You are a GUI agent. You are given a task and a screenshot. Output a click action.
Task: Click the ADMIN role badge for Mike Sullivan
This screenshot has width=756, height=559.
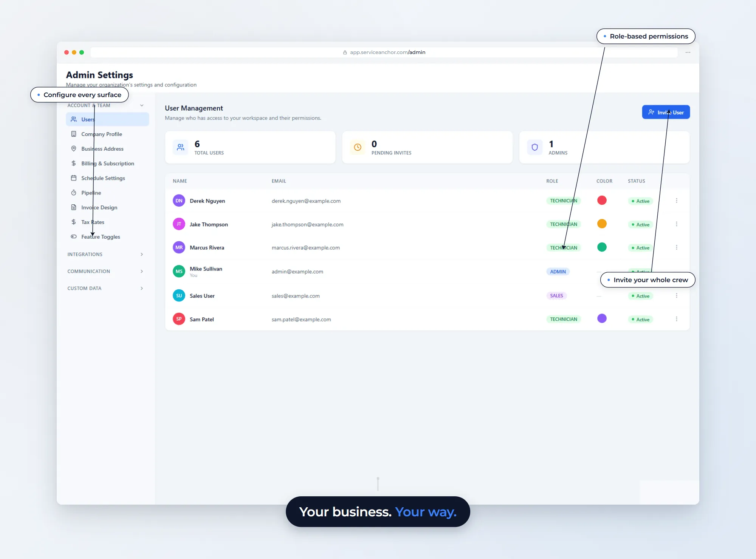coord(558,272)
